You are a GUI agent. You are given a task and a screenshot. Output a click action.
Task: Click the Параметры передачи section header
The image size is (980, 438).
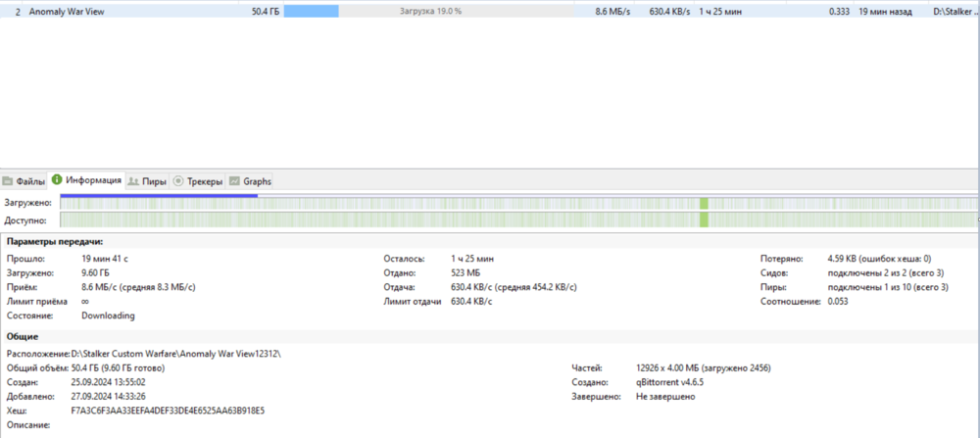pos(55,242)
